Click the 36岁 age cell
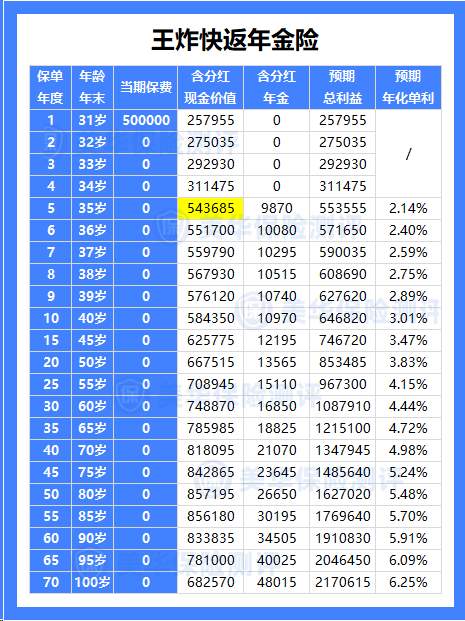This screenshot has height=621, width=465. 92,230
